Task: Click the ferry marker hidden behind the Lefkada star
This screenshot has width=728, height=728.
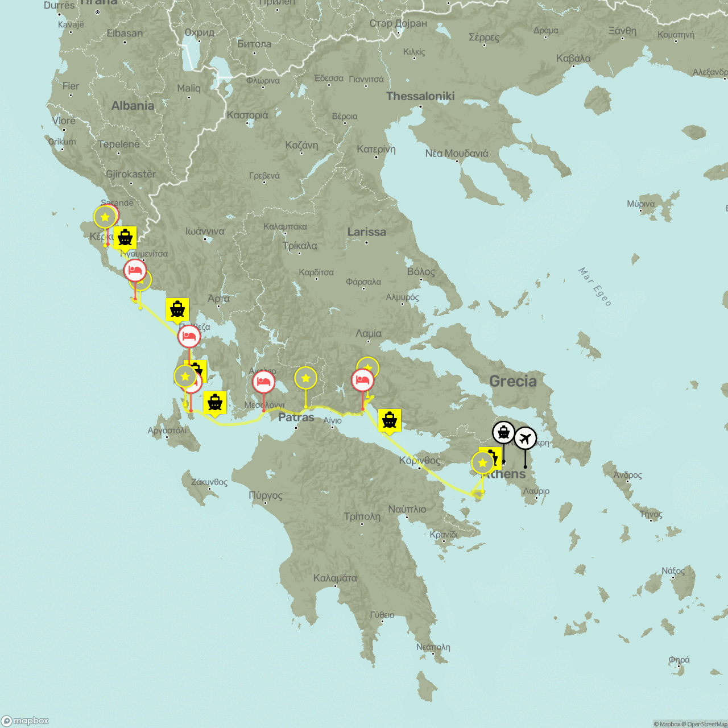Action: click(199, 370)
